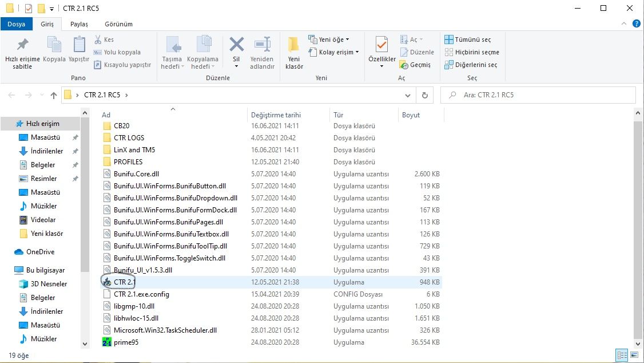Click Kısayolu yapıştır
This screenshot has height=363, width=644.
(x=122, y=65)
